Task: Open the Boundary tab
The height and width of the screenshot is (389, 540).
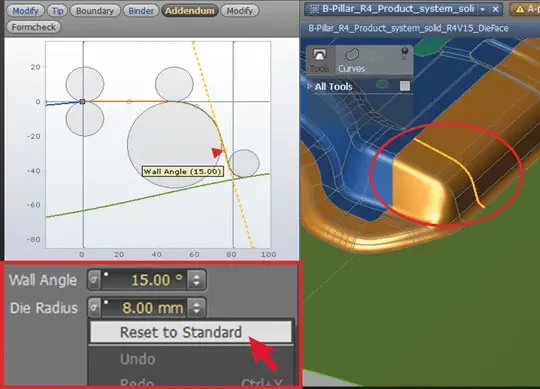Action: [x=95, y=11]
